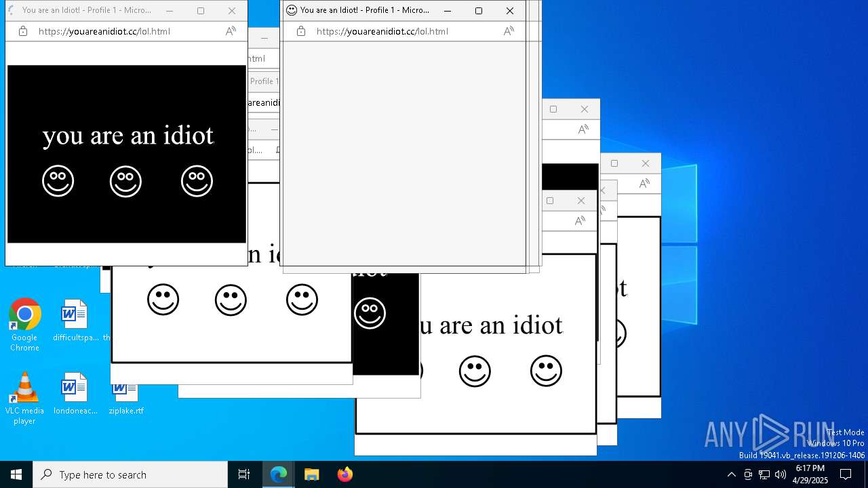Click the 'you are an idiot' black image

(127, 154)
